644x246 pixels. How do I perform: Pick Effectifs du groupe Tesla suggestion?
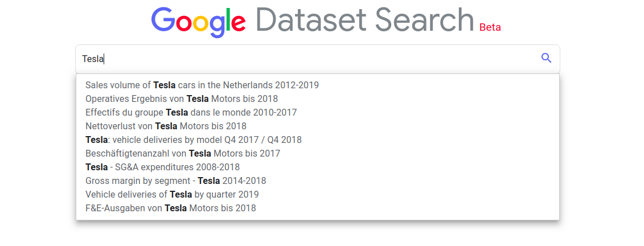(317, 113)
